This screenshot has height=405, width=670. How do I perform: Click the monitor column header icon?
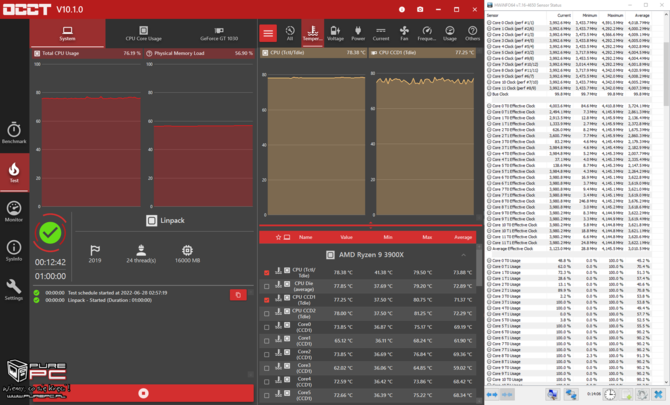(x=287, y=237)
